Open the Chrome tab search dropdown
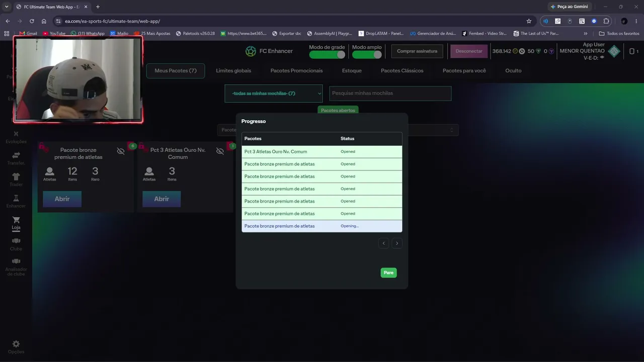The image size is (644, 362). (x=7, y=7)
